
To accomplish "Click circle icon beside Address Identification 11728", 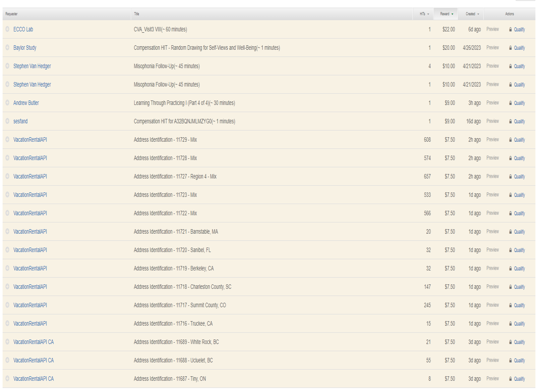I will click(7, 158).
